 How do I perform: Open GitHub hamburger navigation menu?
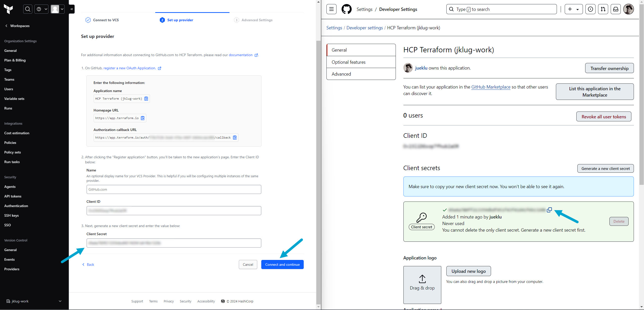click(331, 9)
